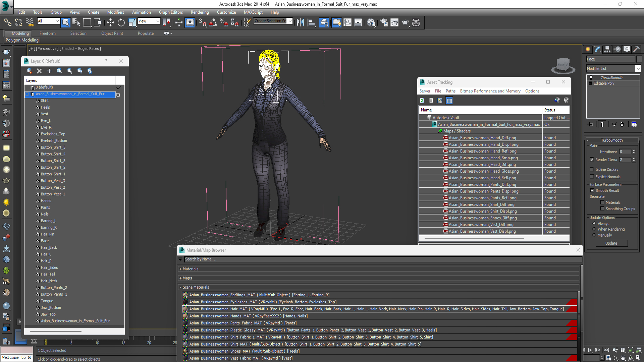Toggle Explicit Normals checkbox
Viewport: 644px width, 362px height.
pyautogui.click(x=592, y=177)
